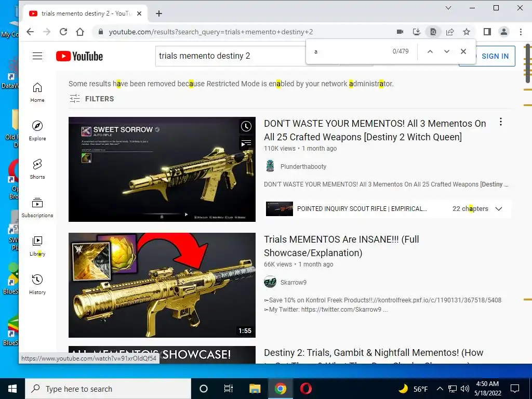This screenshot has height=399, width=532.
Task: Open the Sweet Sorrow video thumbnail
Action: tap(162, 169)
